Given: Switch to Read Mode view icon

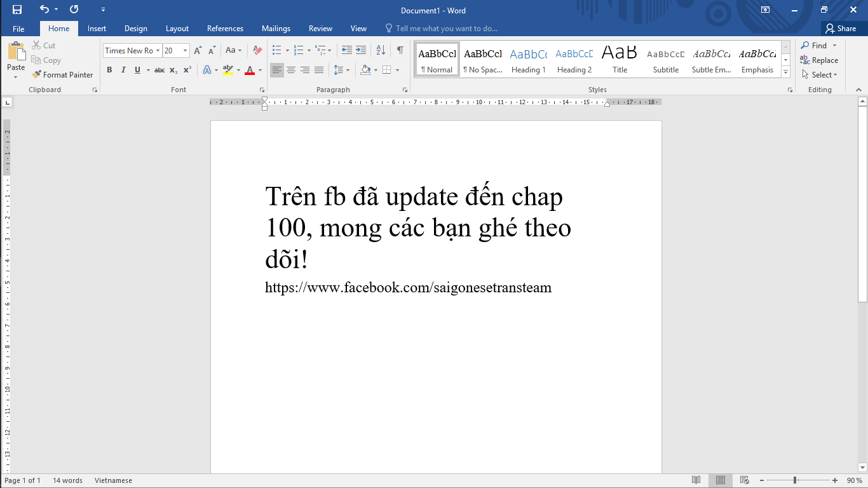Looking at the screenshot, I should (x=696, y=480).
